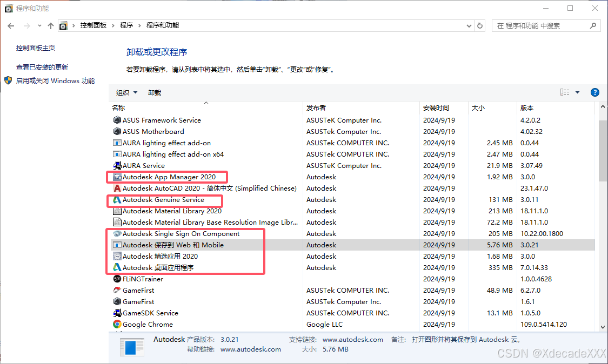Go back with the left arrow
608x364 pixels.
click(x=11, y=25)
